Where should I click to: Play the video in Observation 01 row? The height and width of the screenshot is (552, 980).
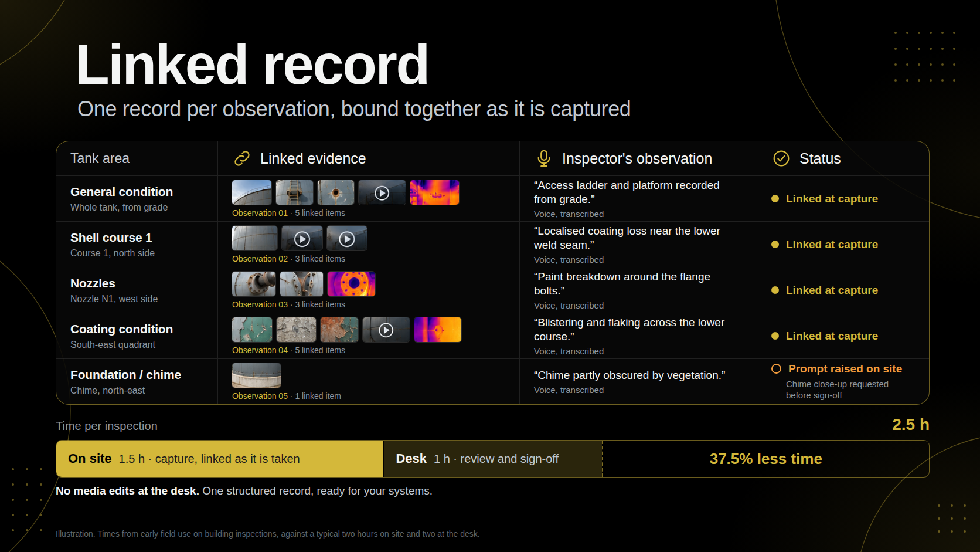point(382,192)
